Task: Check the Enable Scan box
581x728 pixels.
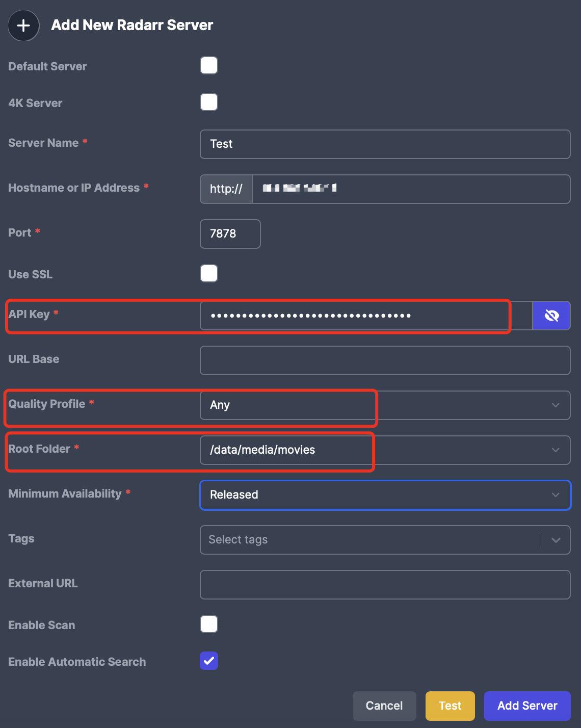Action: pos(209,625)
